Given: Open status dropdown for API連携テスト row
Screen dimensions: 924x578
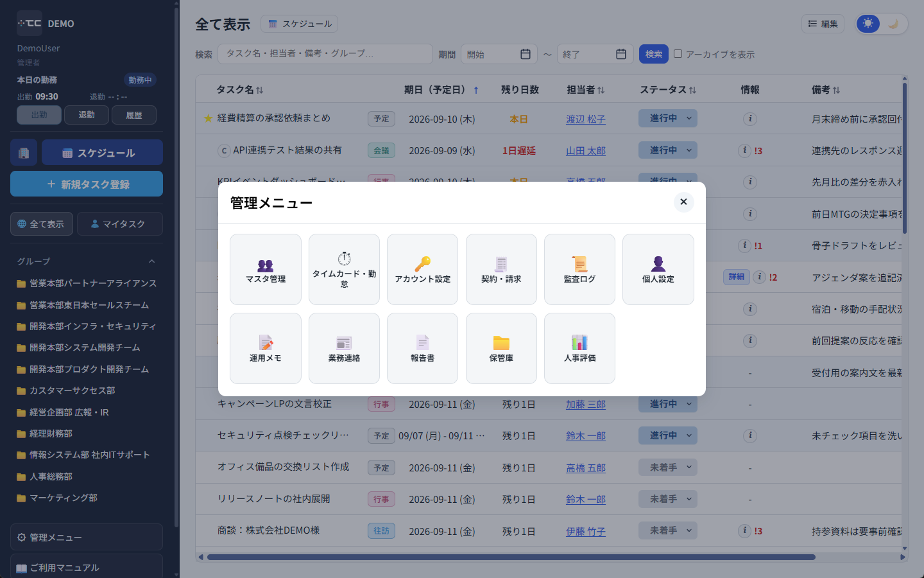Looking at the screenshot, I should point(668,150).
